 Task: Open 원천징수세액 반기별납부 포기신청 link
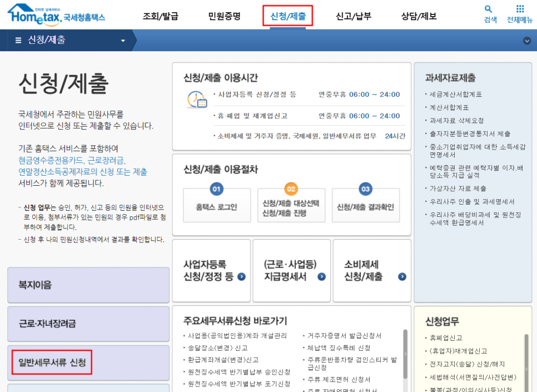pyautogui.click(x=239, y=384)
